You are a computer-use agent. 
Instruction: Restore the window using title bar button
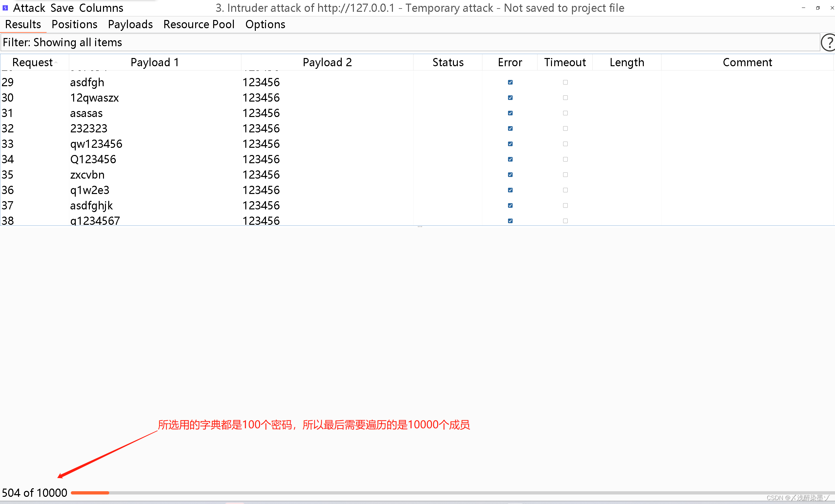tap(818, 8)
